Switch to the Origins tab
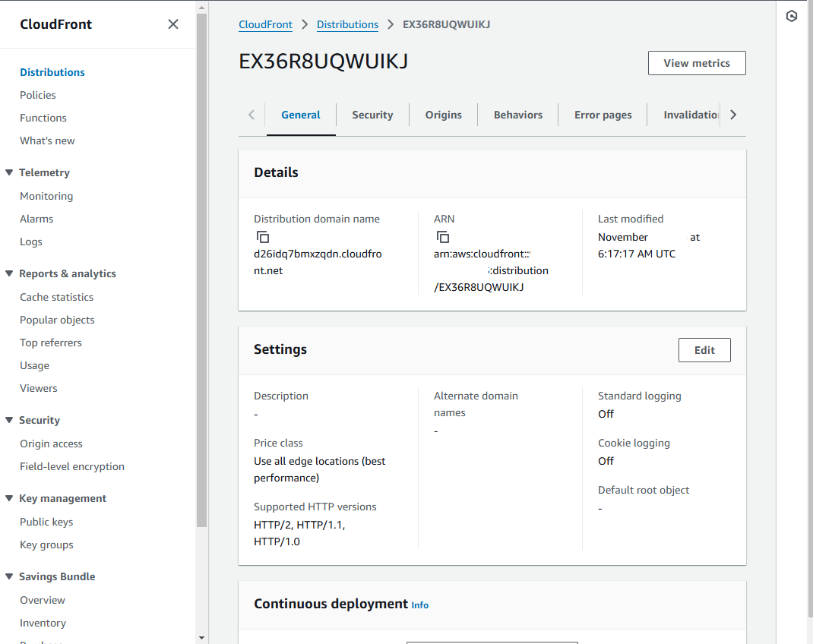 pyautogui.click(x=443, y=115)
